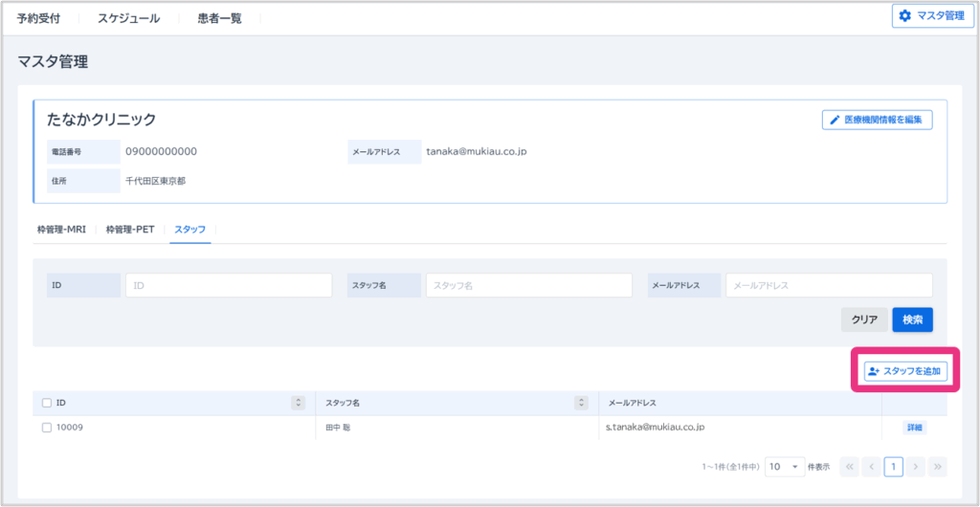Go to previous page arrow
This screenshot has height=507, width=980.
[871, 467]
